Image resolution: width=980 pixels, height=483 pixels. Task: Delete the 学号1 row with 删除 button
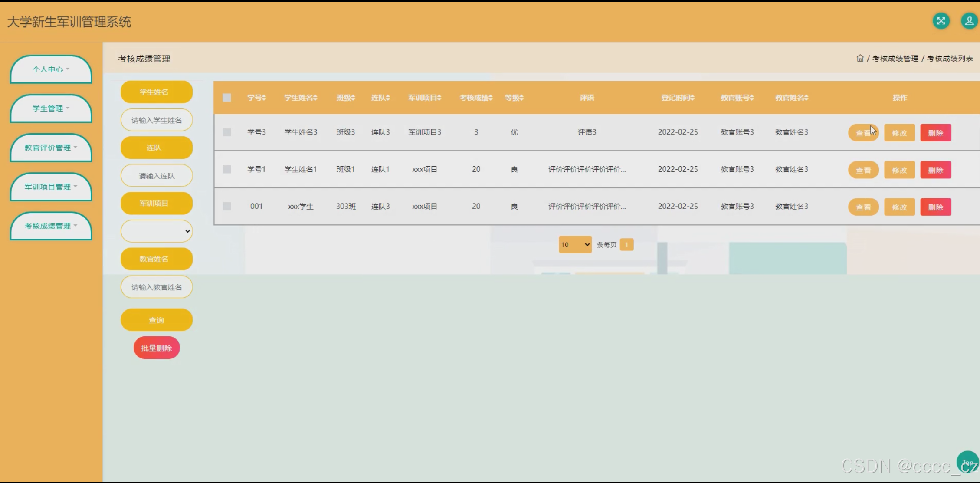[x=935, y=170]
